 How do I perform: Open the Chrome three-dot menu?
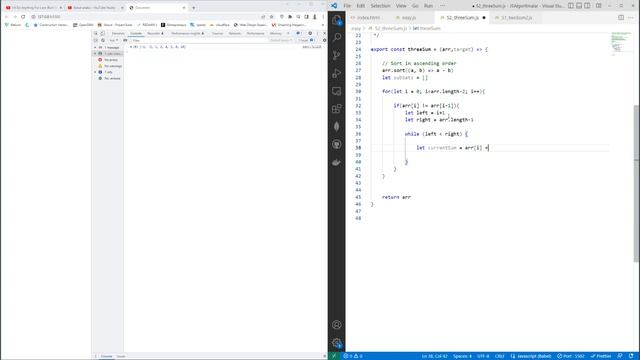coord(323,17)
